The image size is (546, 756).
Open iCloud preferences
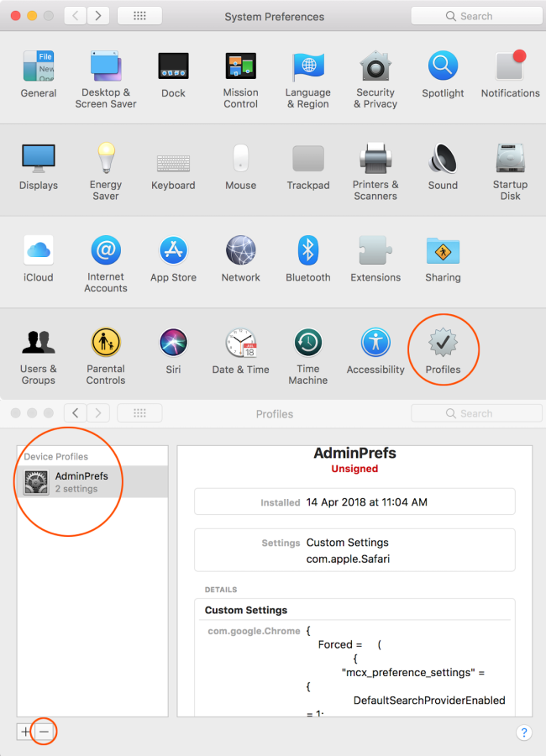(x=39, y=259)
